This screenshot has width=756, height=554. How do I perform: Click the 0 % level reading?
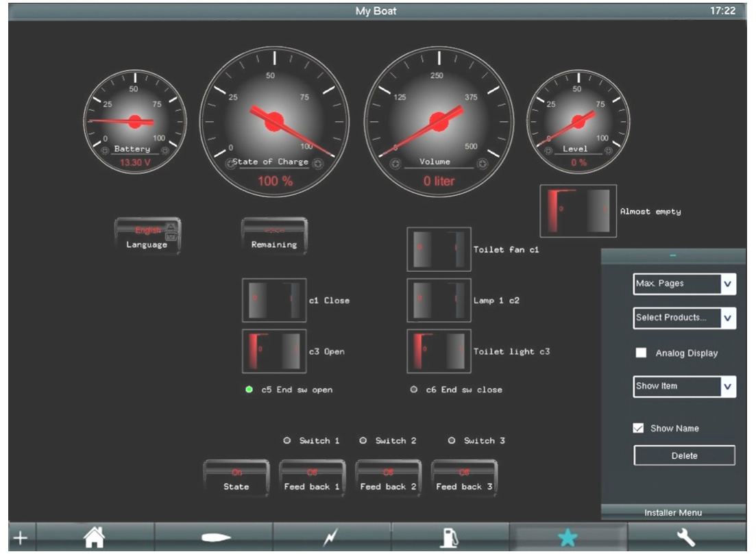point(578,162)
